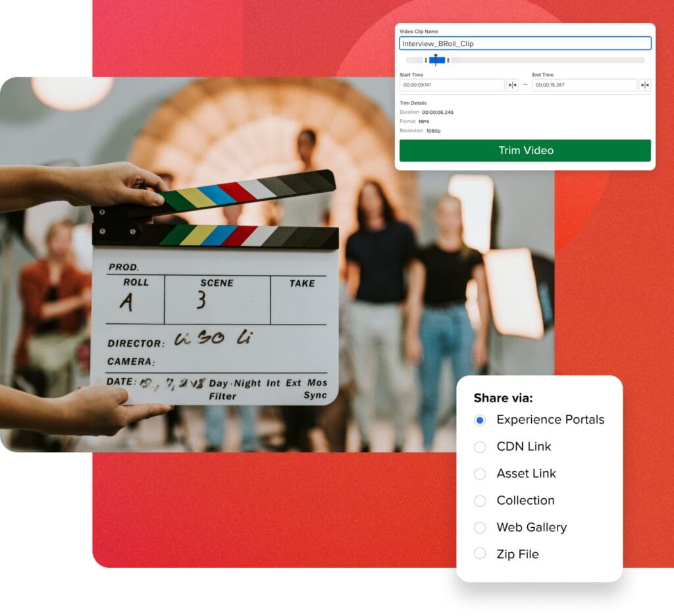Select the Asset Link radio button

click(x=480, y=474)
